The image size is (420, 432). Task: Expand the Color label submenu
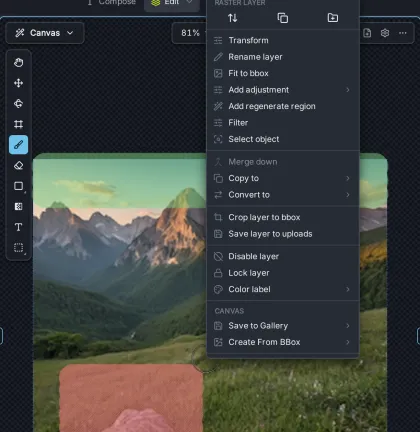[x=283, y=289]
